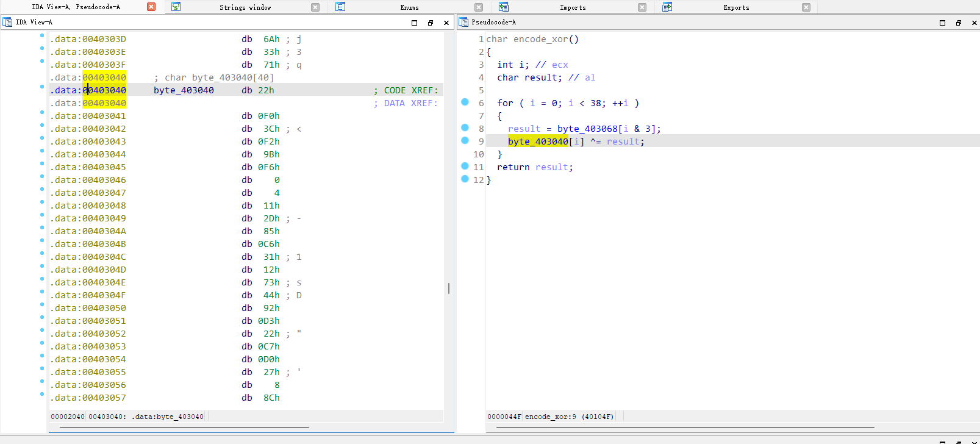Toggle breakpoint dot on pseudocode line 6
This screenshot has width=980, height=444.
tap(465, 102)
